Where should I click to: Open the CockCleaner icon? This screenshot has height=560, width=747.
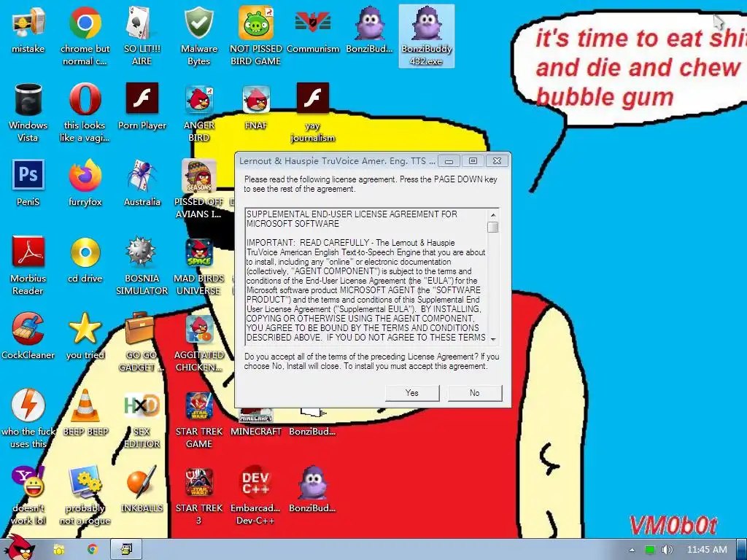pos(28,335)
